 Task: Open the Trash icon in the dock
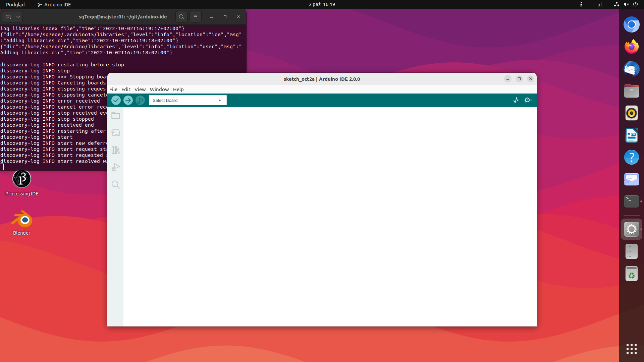(632, 274)
